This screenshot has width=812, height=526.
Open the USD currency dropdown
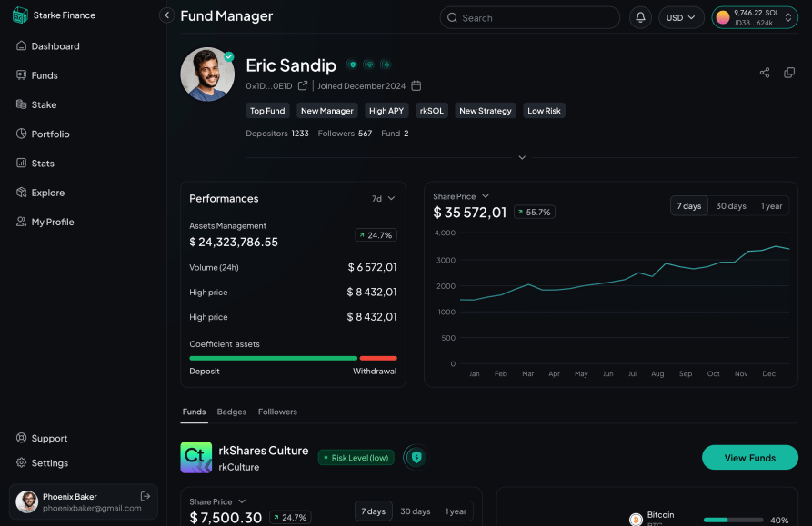681,17
